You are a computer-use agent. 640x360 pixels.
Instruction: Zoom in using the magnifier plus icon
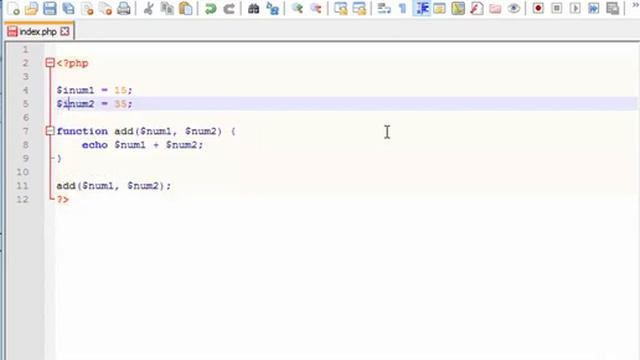pyautogui.click(x=297, y=8)
